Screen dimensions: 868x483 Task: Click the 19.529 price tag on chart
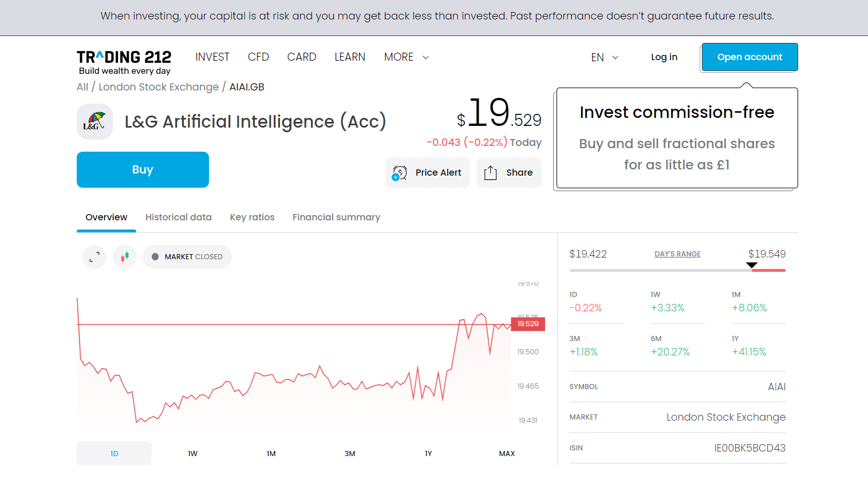pyautogui.click(x=528, y=324)
